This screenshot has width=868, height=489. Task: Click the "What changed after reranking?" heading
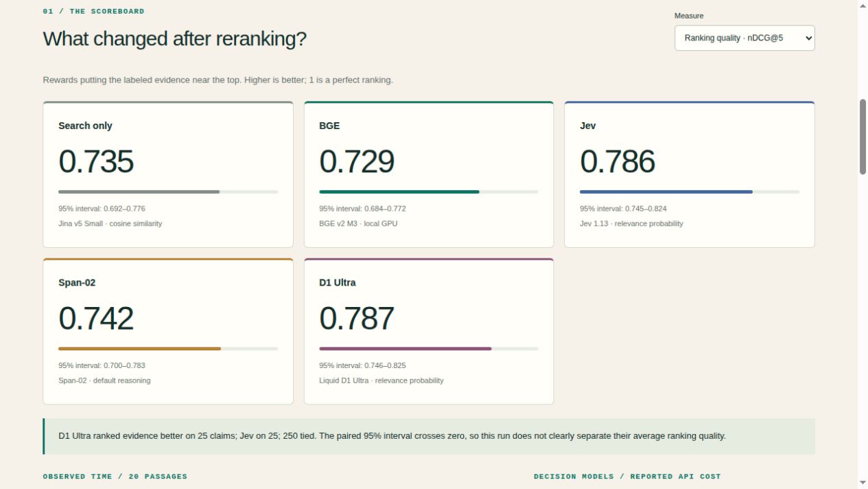(x=175, y=38)
